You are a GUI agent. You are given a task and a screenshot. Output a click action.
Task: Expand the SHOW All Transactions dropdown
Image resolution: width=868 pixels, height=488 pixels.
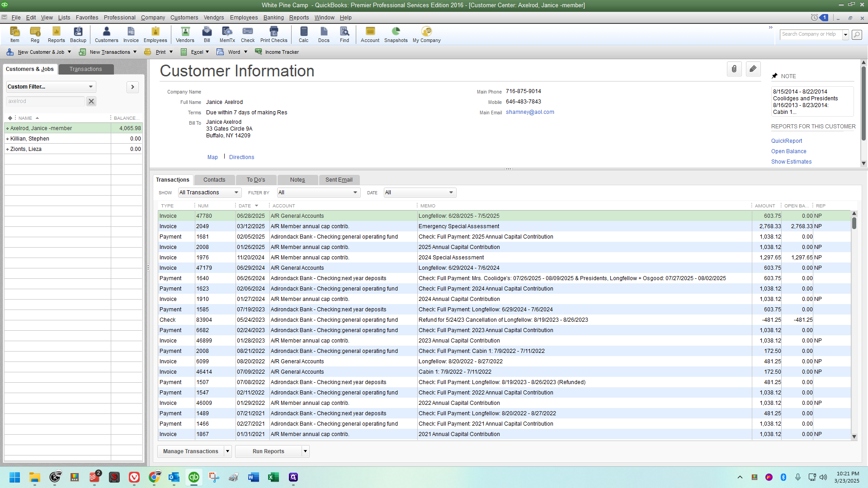[210, 192]
